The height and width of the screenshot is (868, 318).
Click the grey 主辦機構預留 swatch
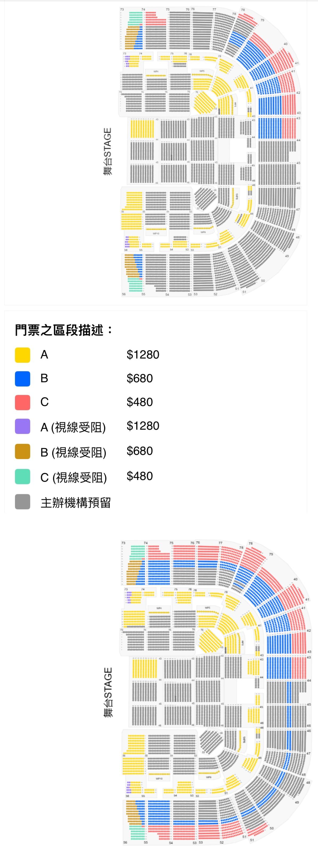[23, 501]
